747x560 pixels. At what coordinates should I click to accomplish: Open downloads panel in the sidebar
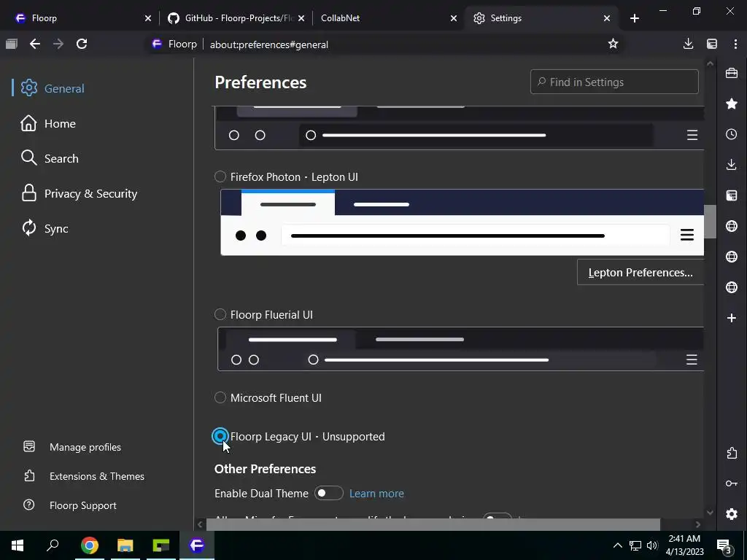pyautogui.click(x=731, y=165)
